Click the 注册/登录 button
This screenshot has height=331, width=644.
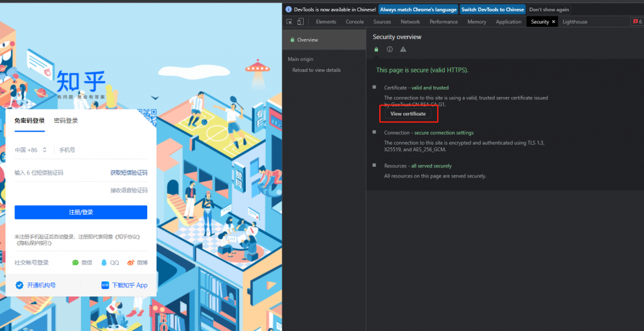(81, 212)
